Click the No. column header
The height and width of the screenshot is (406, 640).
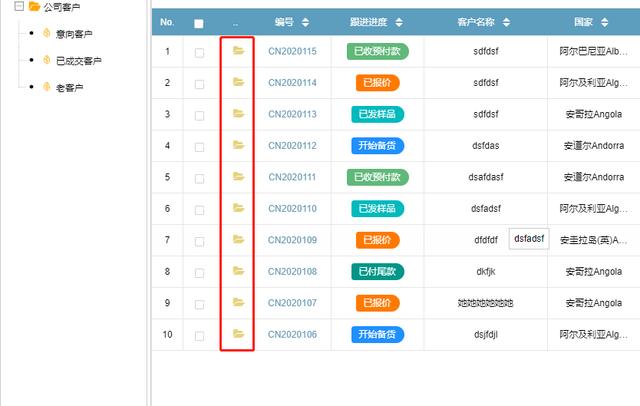(167, 22)
